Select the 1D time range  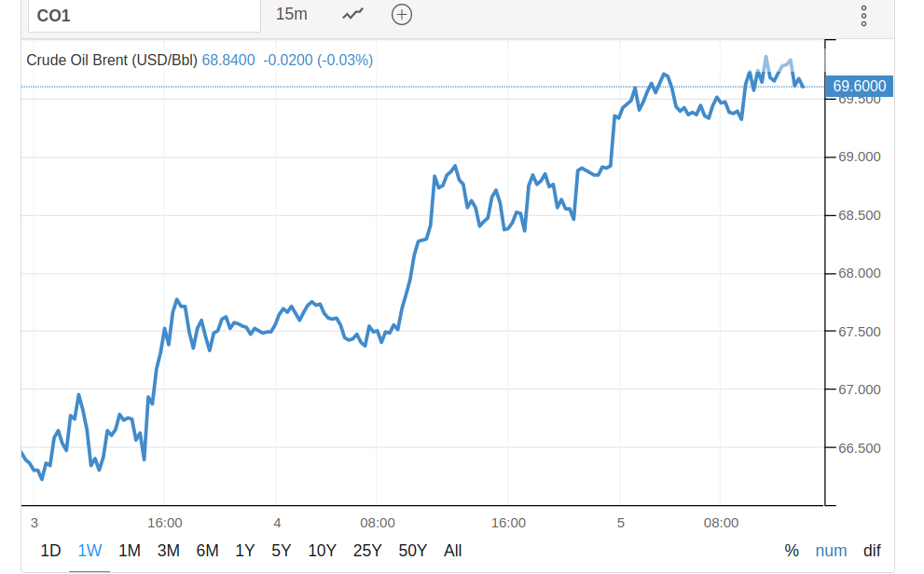[x=51, y=551]
